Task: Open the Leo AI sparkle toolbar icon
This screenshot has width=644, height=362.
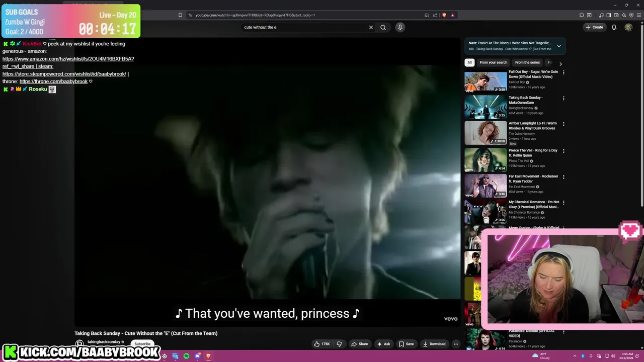Action: pyautogui.click(x=624, y=15)
